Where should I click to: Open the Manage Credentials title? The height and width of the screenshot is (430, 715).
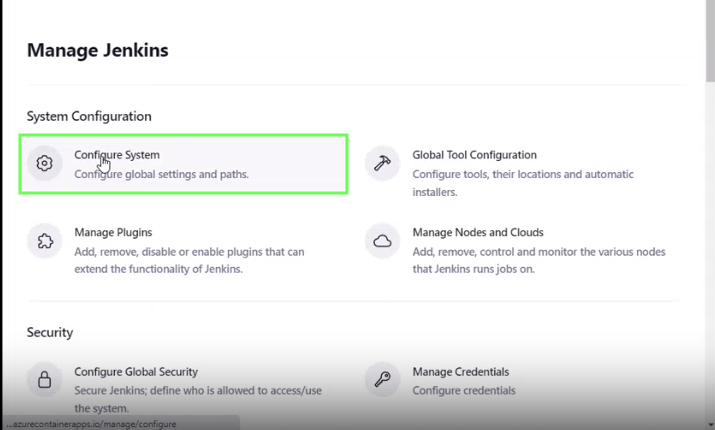tap(460, 372)
